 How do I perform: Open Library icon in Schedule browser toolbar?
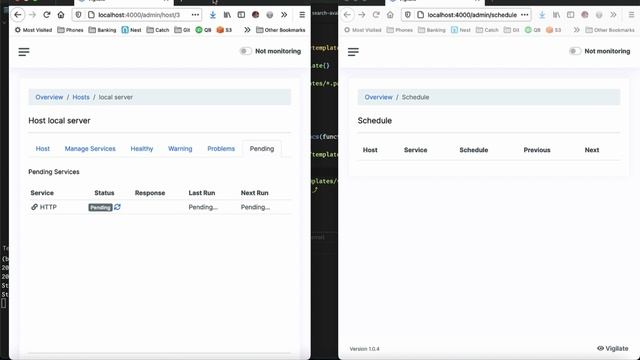click(556, 15)
